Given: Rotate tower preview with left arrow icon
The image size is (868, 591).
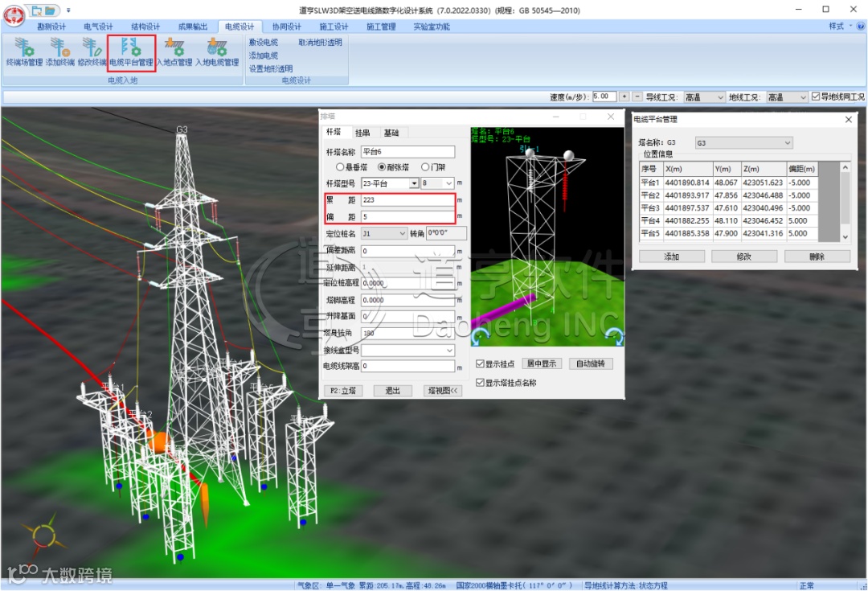Looking at the screenshot, I should (481, 335).
